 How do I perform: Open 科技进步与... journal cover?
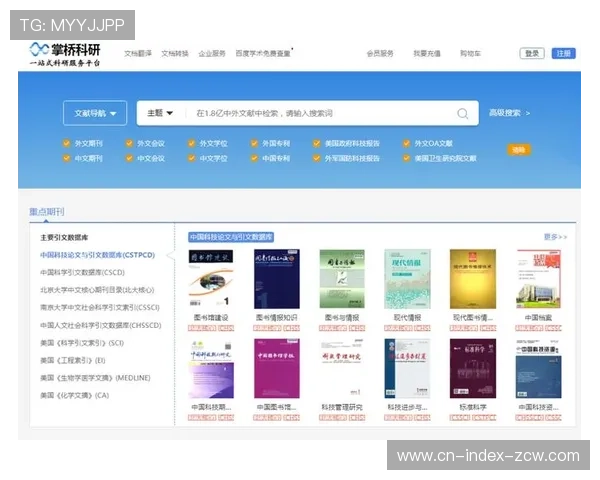[408, 368]
